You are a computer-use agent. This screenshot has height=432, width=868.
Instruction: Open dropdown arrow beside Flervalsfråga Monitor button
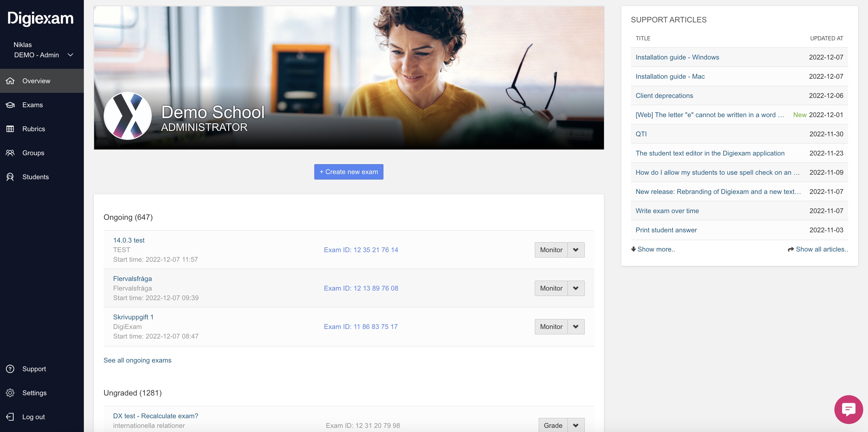pos(576,288)
